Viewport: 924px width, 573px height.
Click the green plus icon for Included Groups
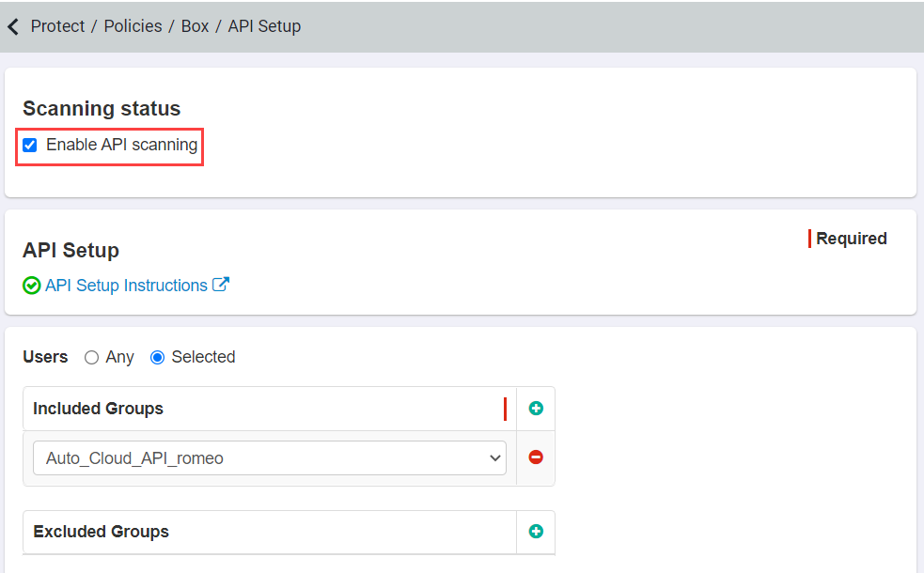(x=536, y=408)
